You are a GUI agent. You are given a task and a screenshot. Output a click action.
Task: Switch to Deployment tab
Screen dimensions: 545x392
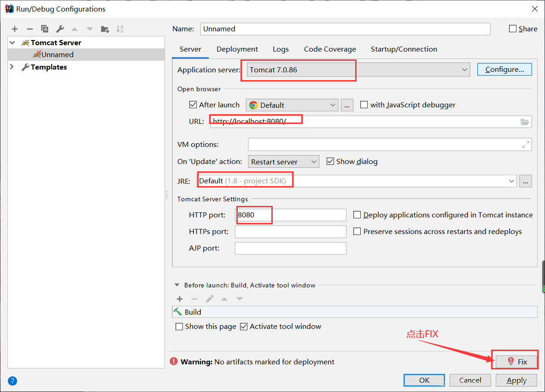point(237,49)
